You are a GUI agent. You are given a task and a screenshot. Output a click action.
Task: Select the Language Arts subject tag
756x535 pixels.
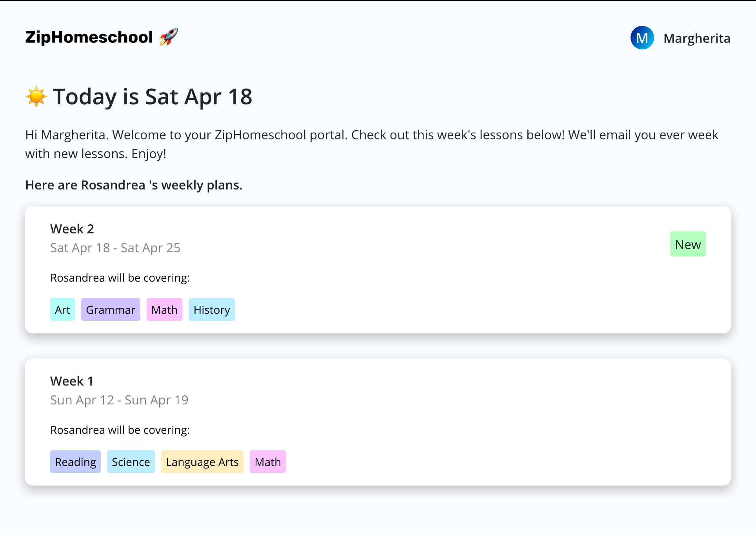(x=202, y=462)
